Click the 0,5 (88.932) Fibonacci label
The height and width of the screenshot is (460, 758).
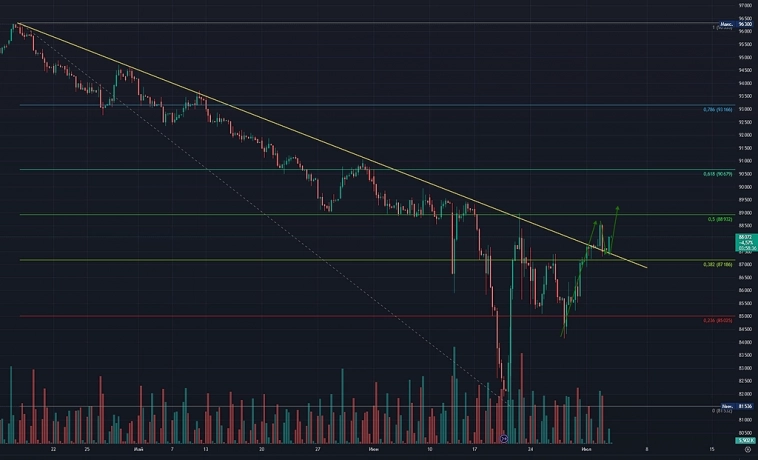point(722,219)
